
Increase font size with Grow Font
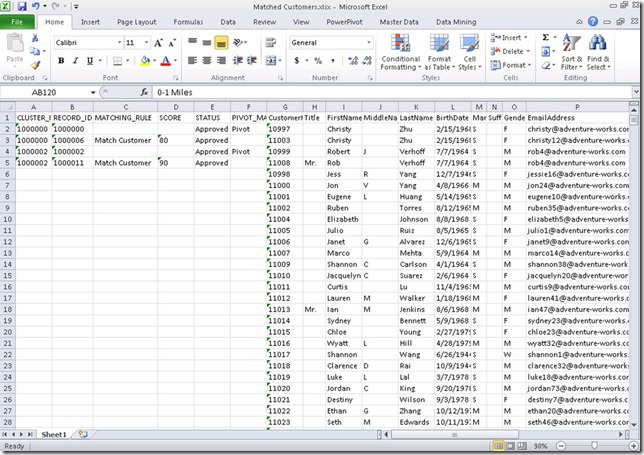[158, 43]
